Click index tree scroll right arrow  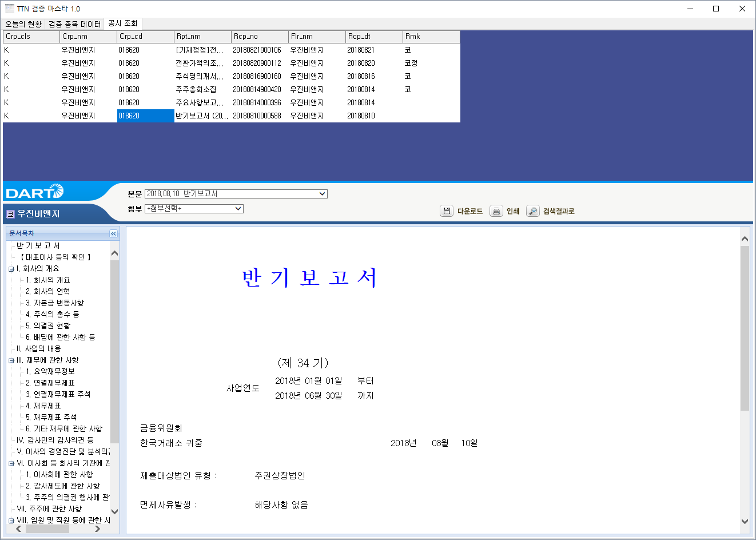tap(97, 529)
